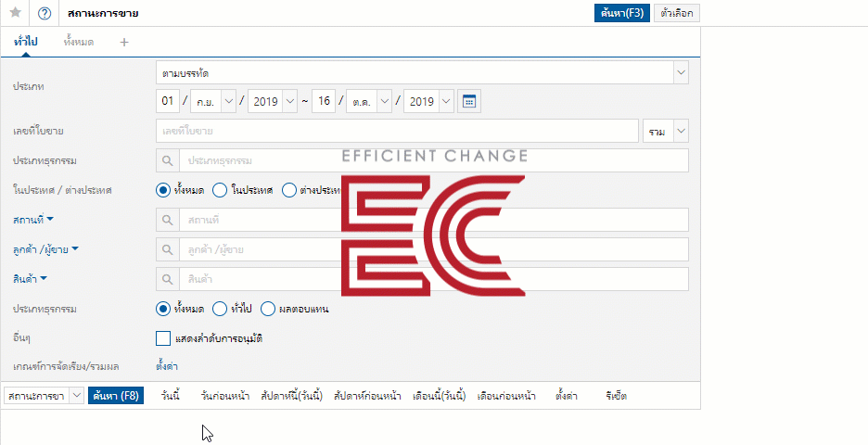This screenshot has width=868, height=445.
Task: Click ค้นหา(F3) button at top
Action: [x=621, y=13]
